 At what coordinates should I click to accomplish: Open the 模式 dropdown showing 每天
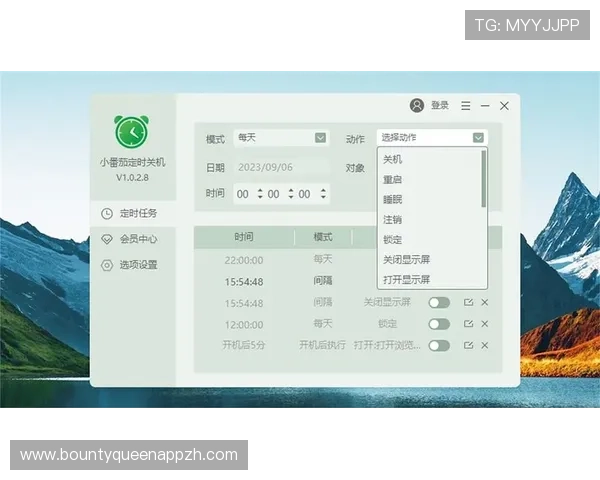pyautogui.click(x=281, y=138)
